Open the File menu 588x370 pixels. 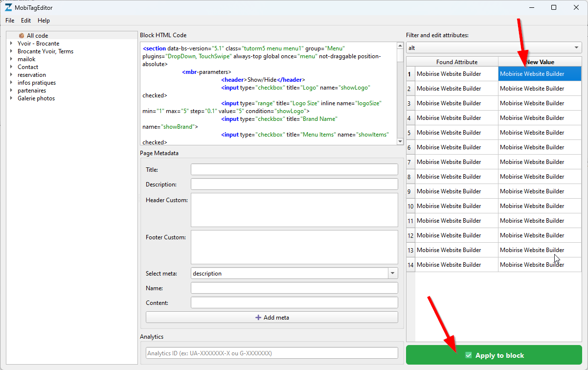click(10, 21)
